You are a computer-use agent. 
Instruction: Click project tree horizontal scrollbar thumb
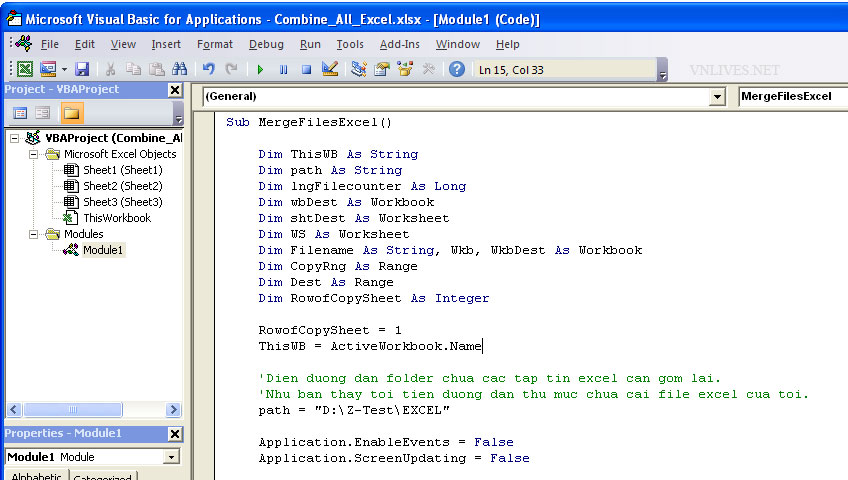click(73, 410)
